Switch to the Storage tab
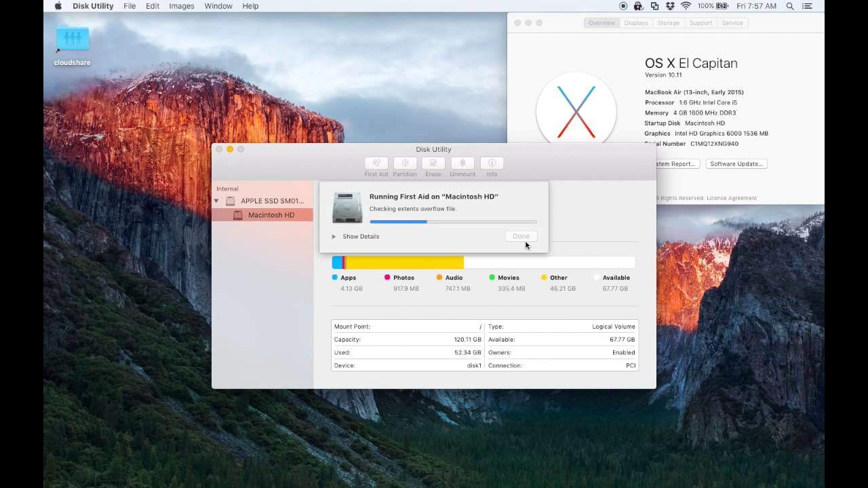This screenshot has width=868, height=488. click(x=668, y=23)
